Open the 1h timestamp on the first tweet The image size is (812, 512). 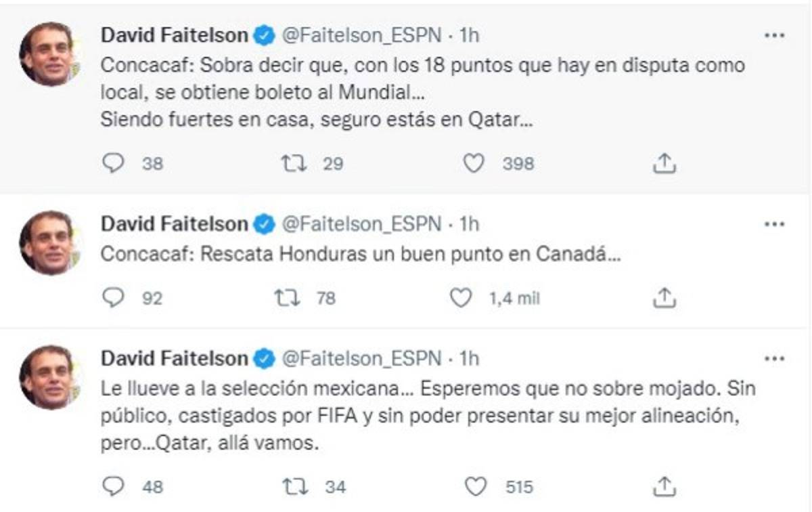coord(469,36)
